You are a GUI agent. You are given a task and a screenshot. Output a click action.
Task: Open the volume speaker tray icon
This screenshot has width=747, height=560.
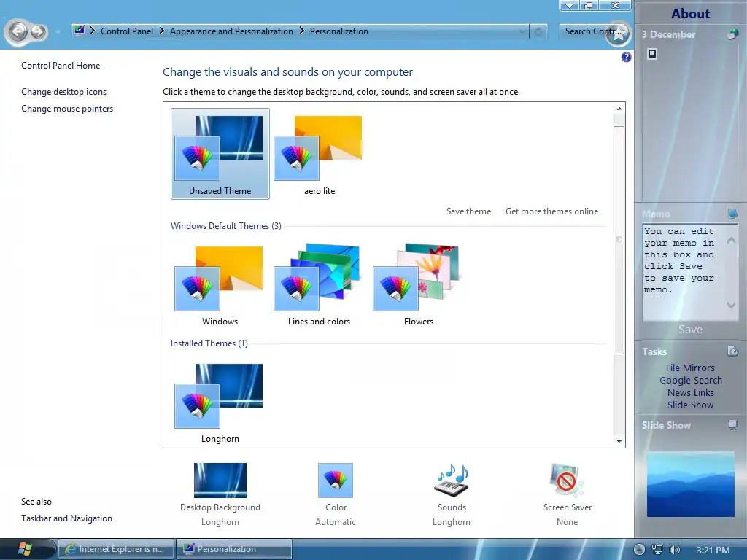click(675, 550)
